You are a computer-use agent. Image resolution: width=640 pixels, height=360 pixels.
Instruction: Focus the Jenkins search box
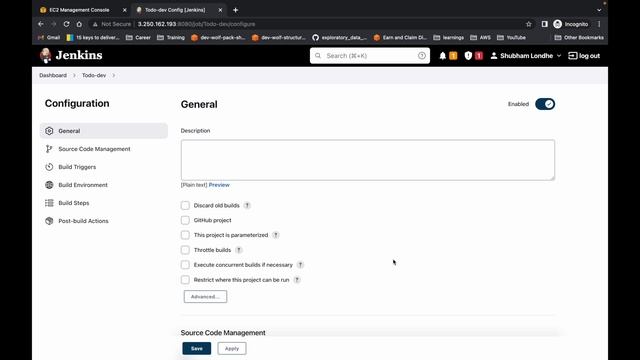370,56
